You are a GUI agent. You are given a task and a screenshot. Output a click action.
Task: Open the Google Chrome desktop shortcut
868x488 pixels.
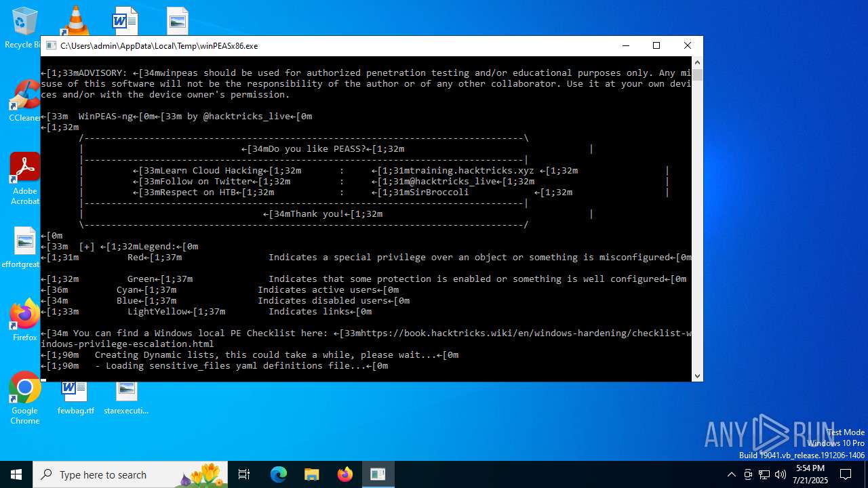point(25,399)
